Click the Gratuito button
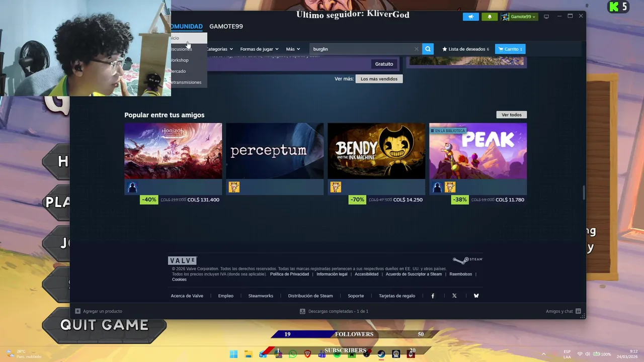Viewport: 644px width, 362px height. 384,64
